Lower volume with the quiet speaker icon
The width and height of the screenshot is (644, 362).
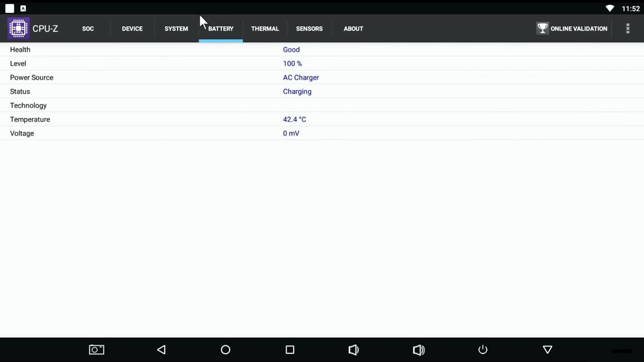pos(354,349)
